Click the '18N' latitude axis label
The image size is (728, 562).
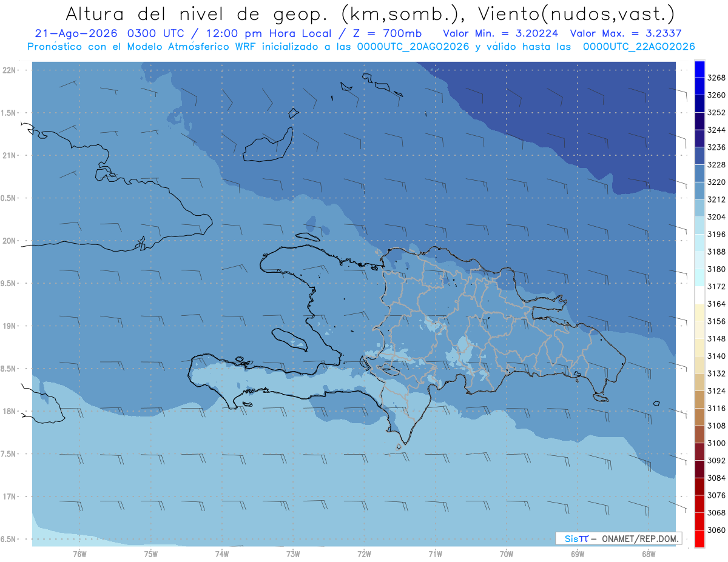(x=10, y=411)
